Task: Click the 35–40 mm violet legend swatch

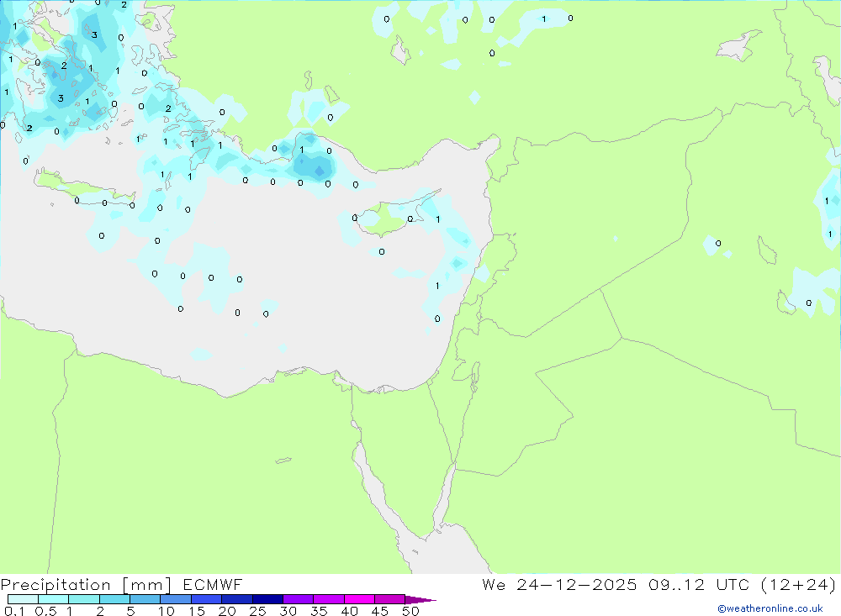Action: click(x=329, y=599)
